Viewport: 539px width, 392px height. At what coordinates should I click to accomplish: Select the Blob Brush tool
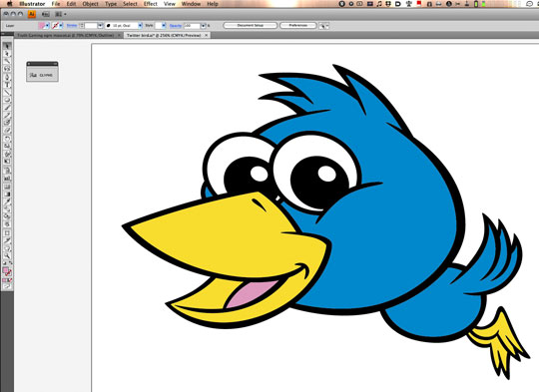pos(7,123)
